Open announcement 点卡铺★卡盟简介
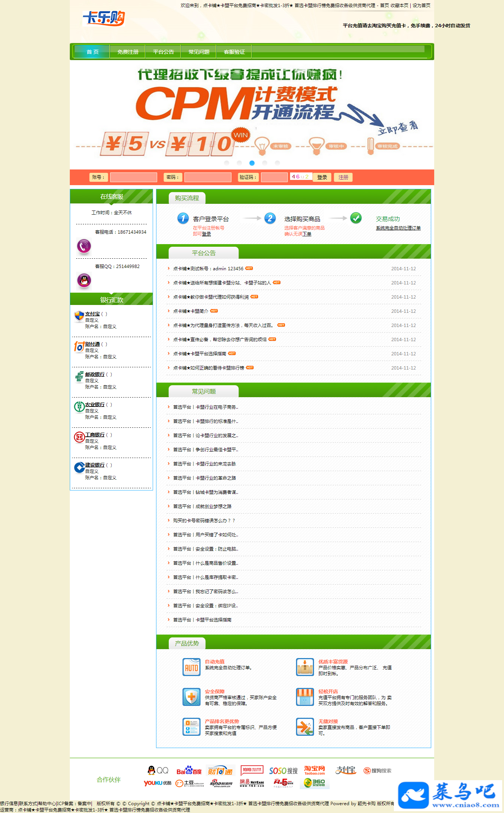 [x=191, y=311]
